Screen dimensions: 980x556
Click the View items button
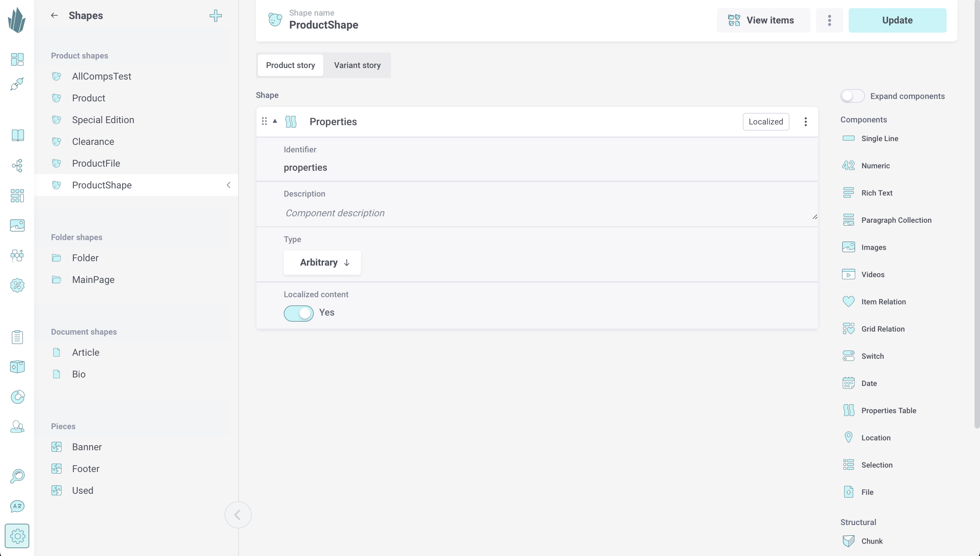click(x=763, y=20)
